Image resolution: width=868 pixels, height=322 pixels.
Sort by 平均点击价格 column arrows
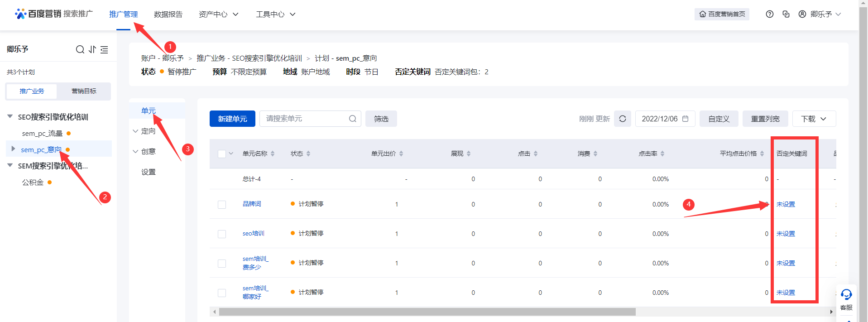pyautogui.click(x=762, y=154)
